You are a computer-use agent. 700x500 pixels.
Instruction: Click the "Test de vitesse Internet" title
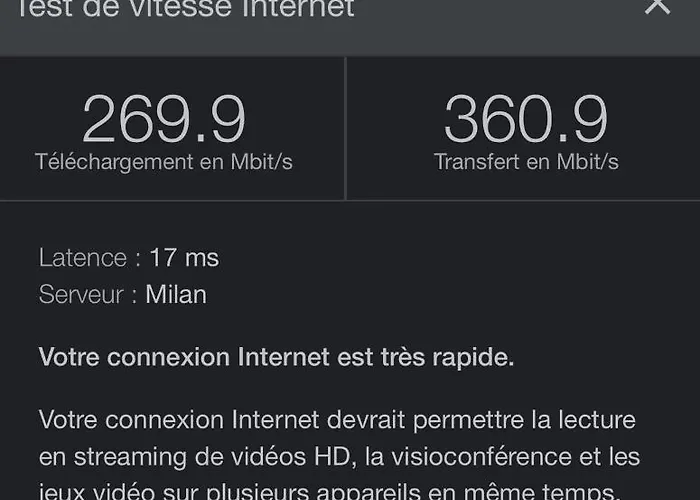(x=184, y=8)
